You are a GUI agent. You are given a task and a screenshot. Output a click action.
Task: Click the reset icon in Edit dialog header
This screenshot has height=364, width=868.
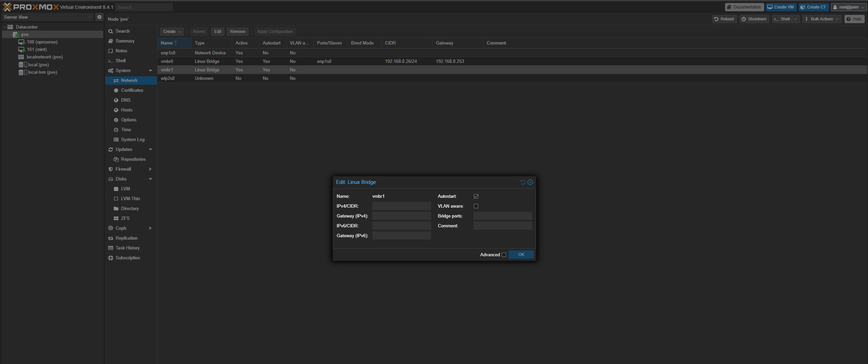[x=522, y=182]
